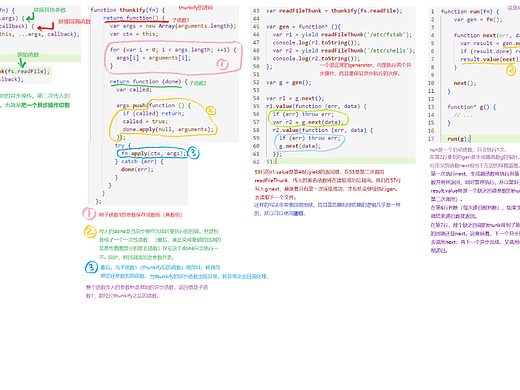Screen dimensions: 520x390
Task: Click 'console.log(r2.toString());' on line 49
Action: click(x=316, y=58)
